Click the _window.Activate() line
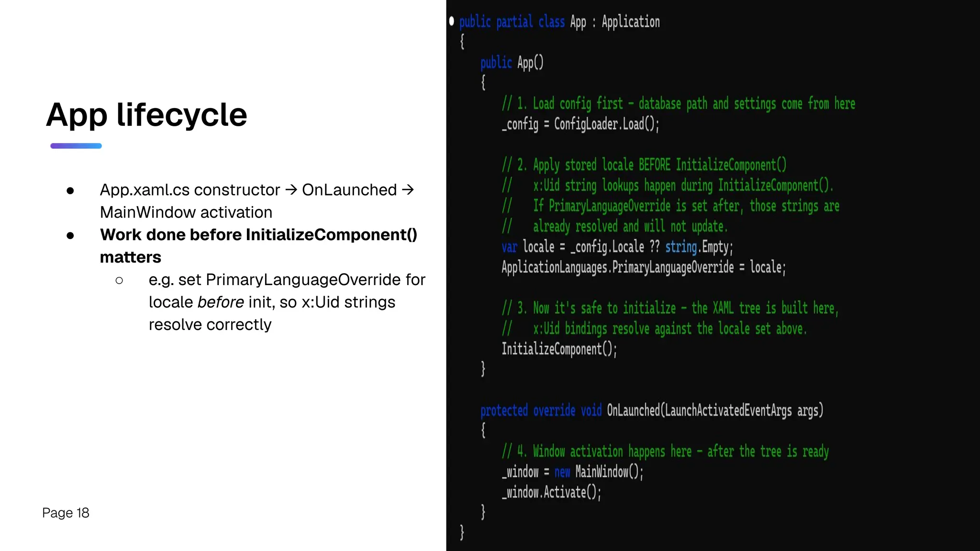 point(551,492)
